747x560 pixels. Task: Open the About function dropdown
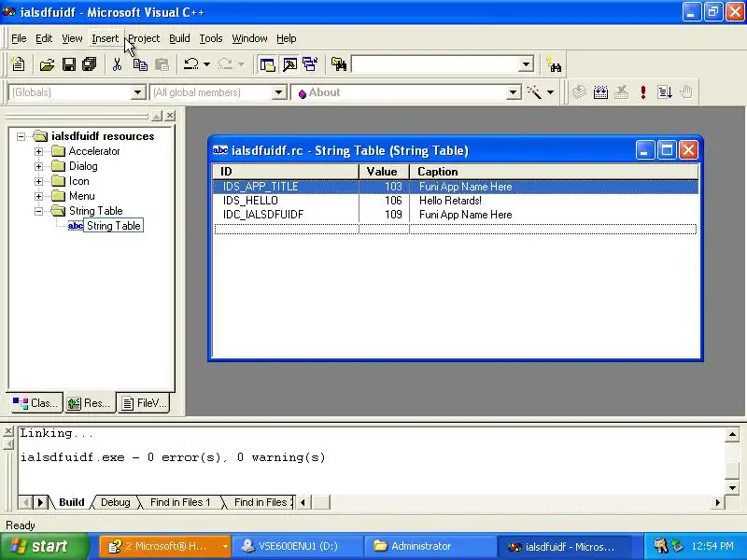coord(513,91)
